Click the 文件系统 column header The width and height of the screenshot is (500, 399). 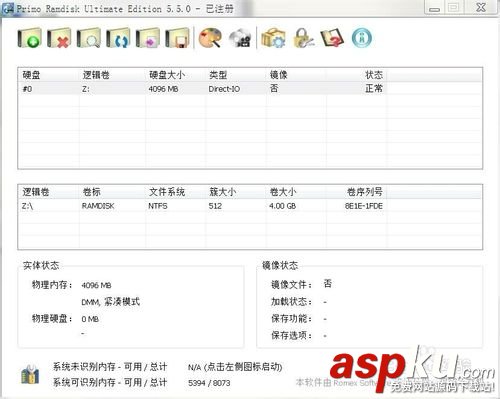[167, 192]
